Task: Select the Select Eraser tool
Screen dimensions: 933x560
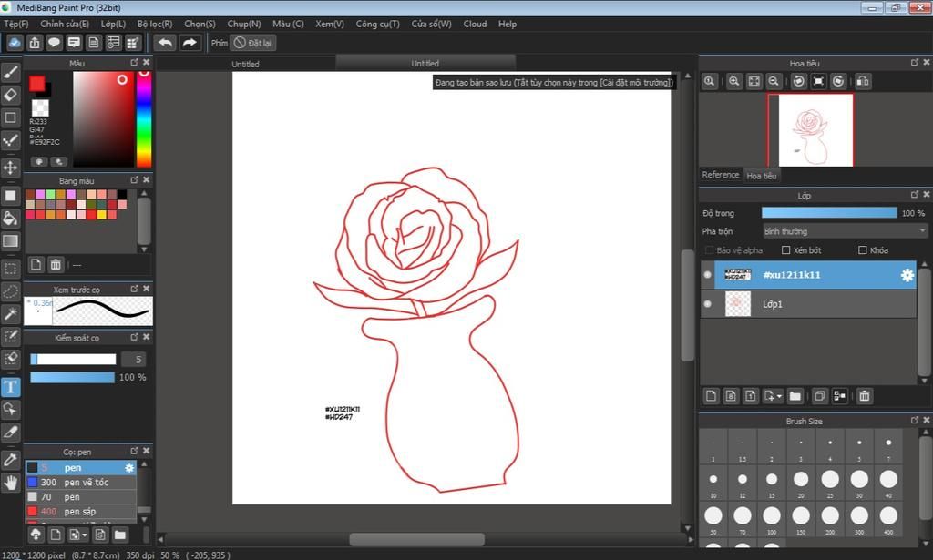Action: pos(11,359)
